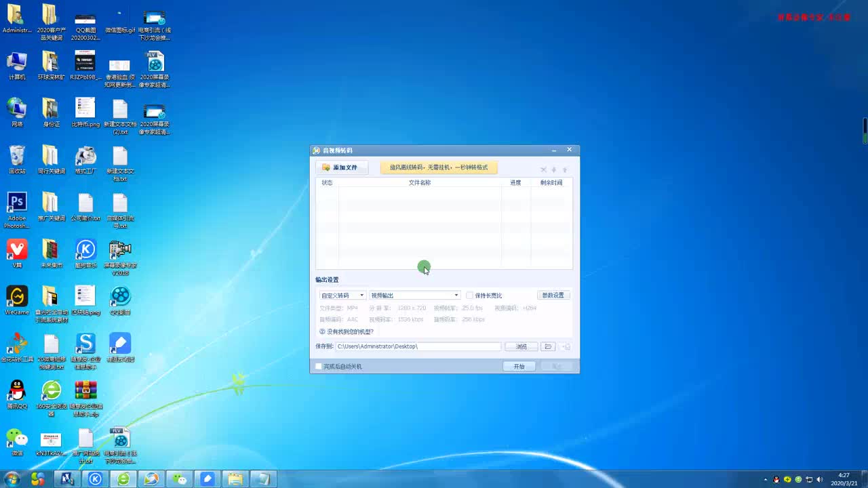Select the 回收站 recycle bin icon
This screenshot has height=488, width=868.
pyautogui.click(x=17, y=159)
